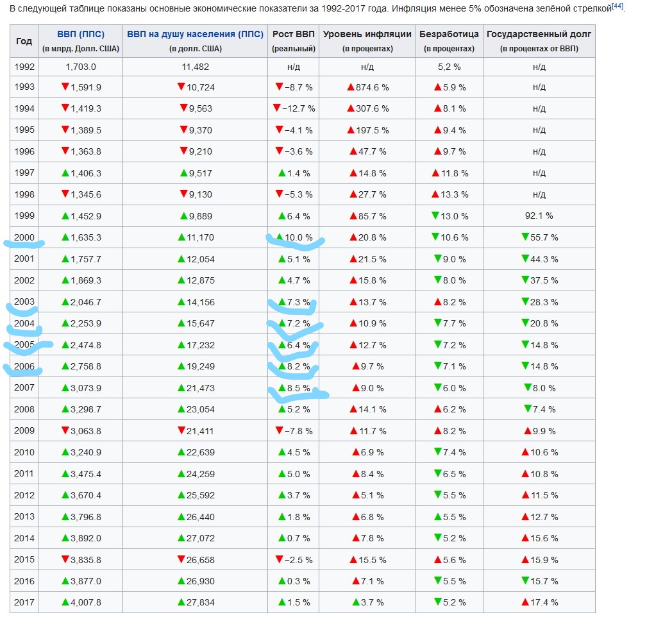Click the 92.1 % state debt cell

click(x=539, y=216)
